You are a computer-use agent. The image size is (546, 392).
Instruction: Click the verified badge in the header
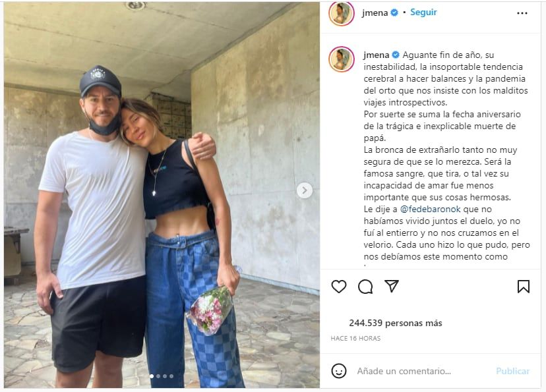394,13
